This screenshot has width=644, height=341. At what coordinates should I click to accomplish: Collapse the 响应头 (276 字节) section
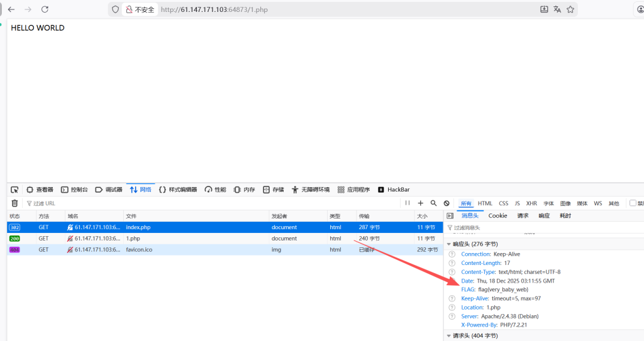449,244
